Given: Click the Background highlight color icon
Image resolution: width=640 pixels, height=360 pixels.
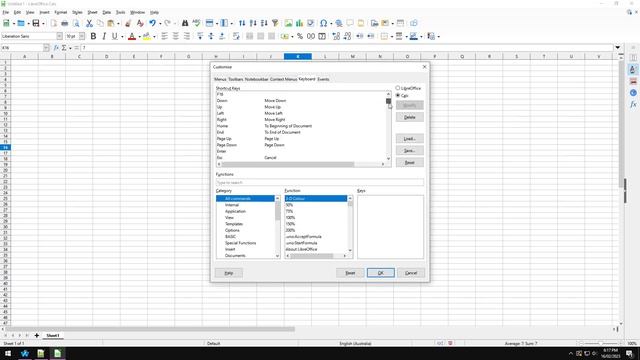Looking at the screenshot, I should pos(147,36).
